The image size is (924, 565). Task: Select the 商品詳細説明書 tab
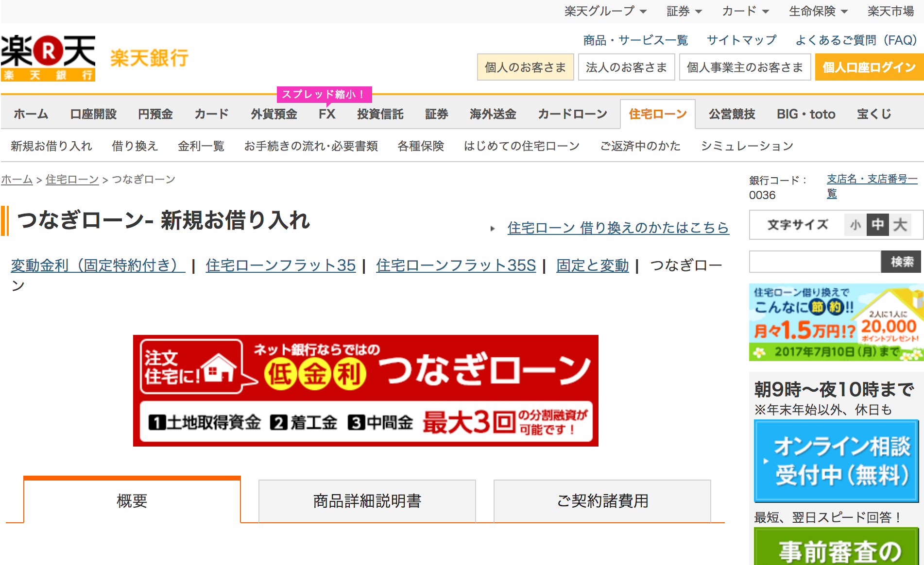[367, 501]
